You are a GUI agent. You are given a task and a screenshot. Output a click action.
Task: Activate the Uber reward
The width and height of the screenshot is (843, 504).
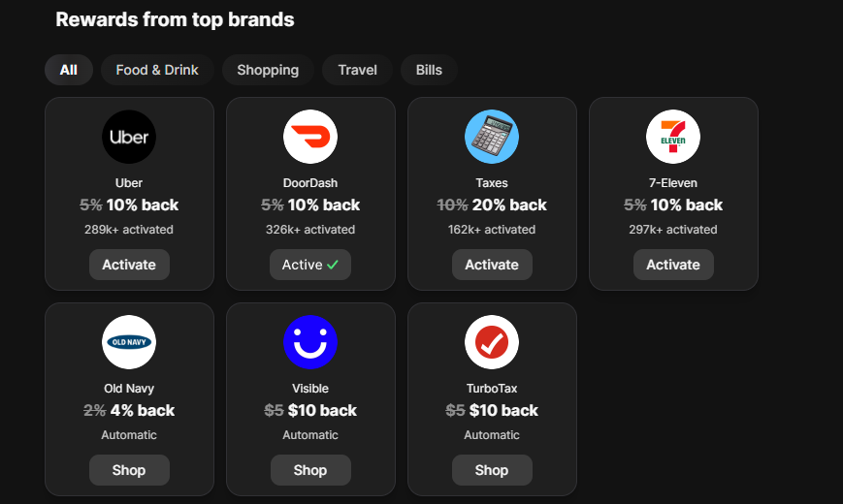coord(129,265)
